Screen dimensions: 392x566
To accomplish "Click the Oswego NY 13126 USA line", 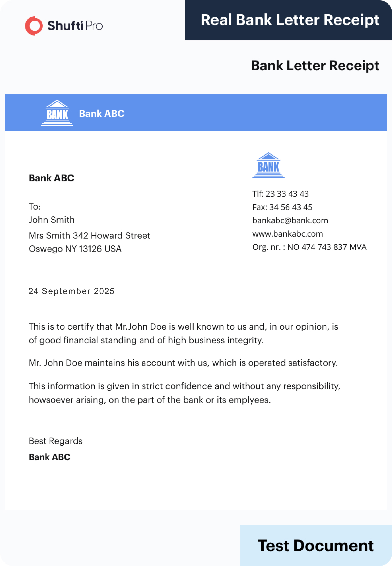I will (75, 249).
